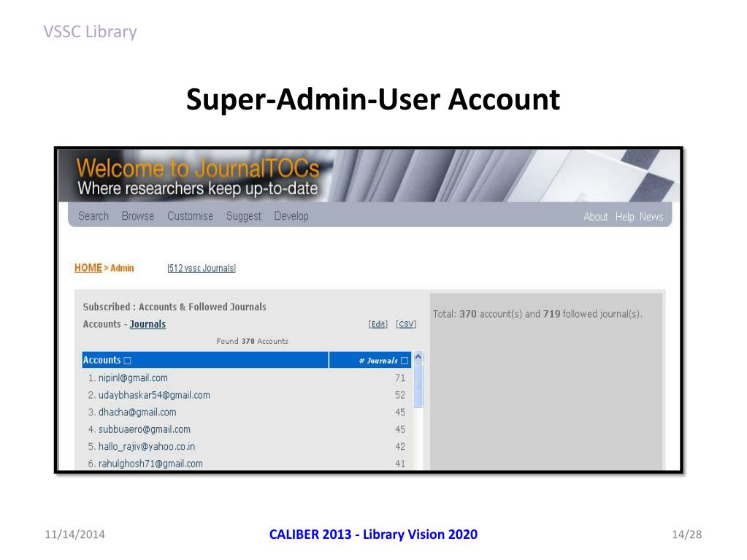747x560 pixels.
Task: Click the VSSC Library header text
Action: point(90,31)
